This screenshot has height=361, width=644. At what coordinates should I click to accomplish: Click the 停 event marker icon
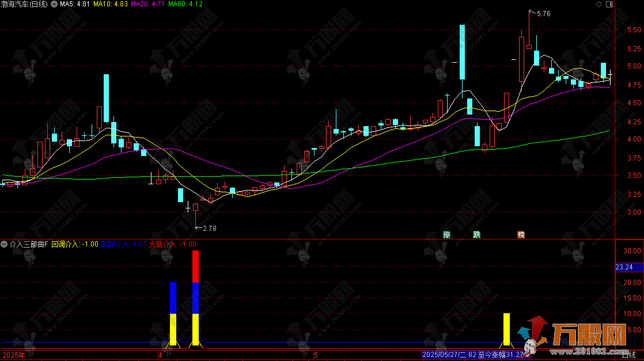pos(446,234)
